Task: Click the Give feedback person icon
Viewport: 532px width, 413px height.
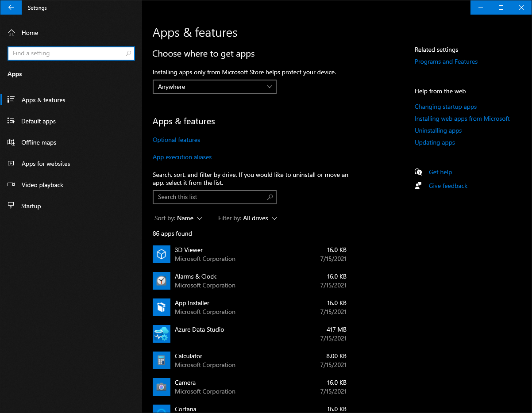Action: click(x=418, y=186)
